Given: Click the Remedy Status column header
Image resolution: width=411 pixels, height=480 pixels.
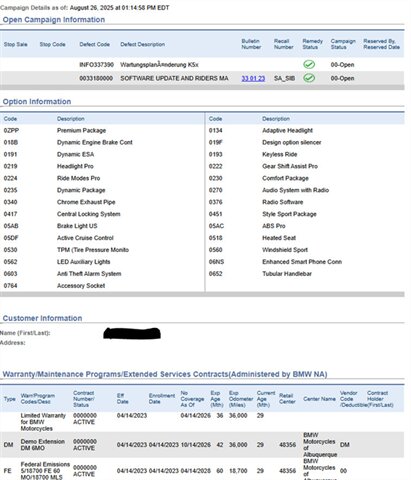Looking at the screenshot, I should pos(312,44).
